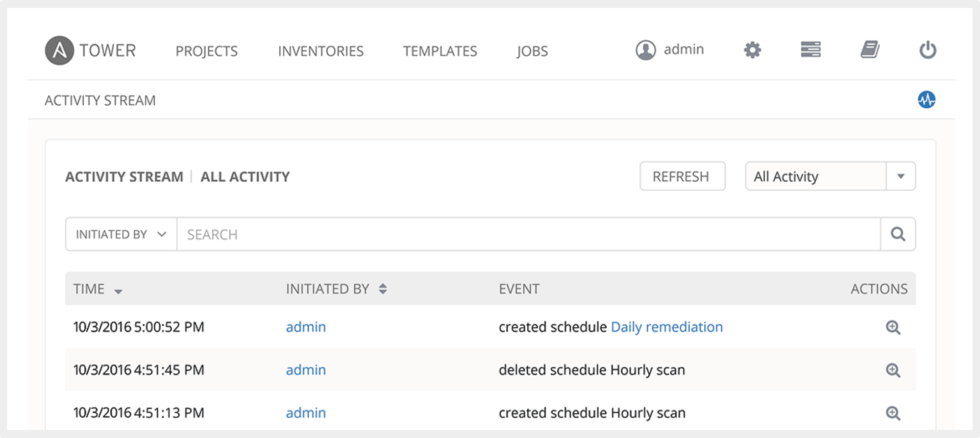980x438 pixels.
Task: Open the portal mode stacked-bars icon
Action: coord(810,50)
